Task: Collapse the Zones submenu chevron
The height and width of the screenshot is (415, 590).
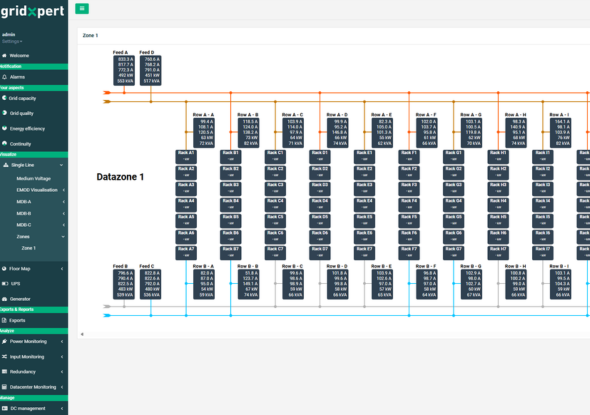Action: tap(63, 237)
